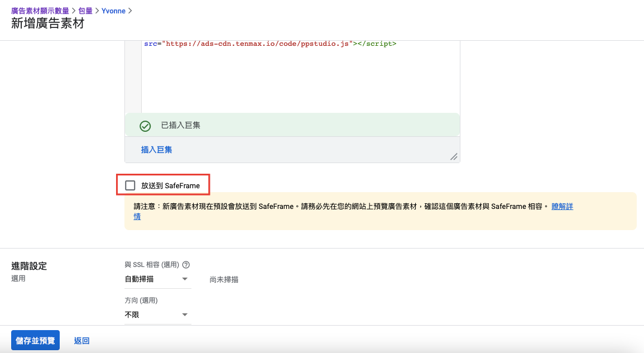Click the 返回 link
644x353 pixels.
point(81,341)
